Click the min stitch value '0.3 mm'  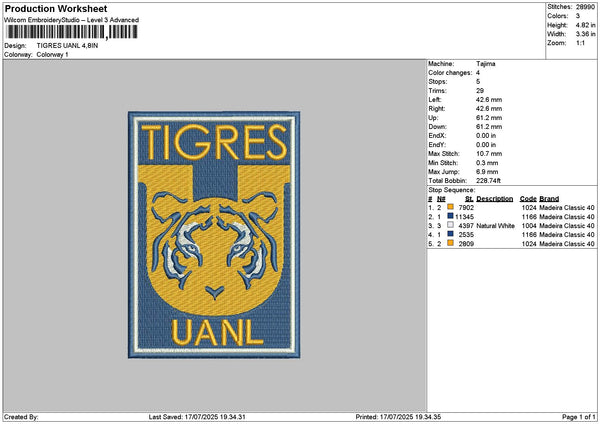[487, 163]
